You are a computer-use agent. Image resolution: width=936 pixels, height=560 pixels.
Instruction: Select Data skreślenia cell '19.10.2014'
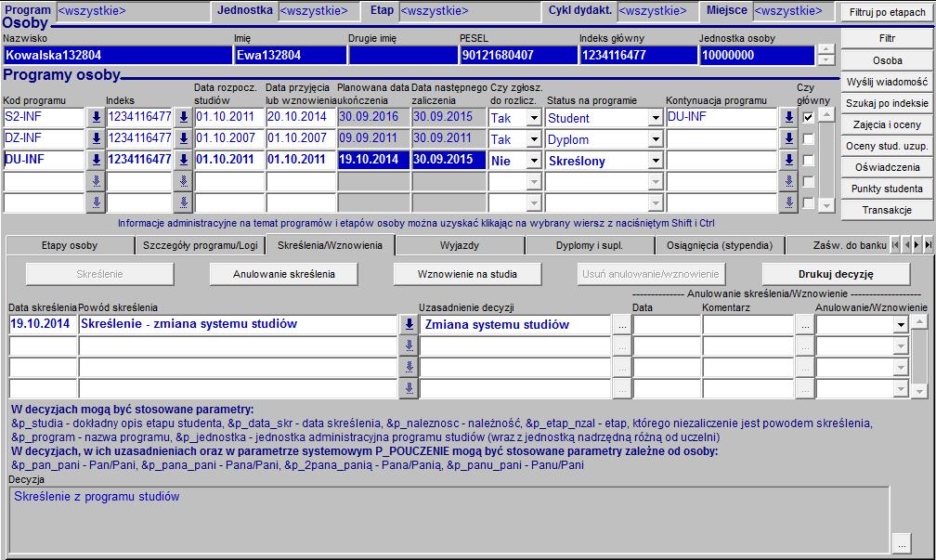tap(43, 324)
